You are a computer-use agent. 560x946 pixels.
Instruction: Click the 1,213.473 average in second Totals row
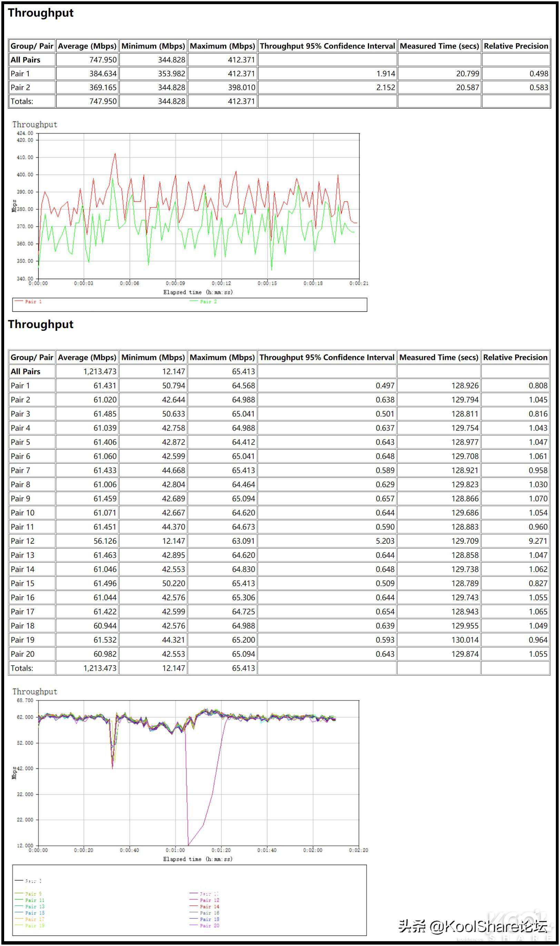coord(100,668)
